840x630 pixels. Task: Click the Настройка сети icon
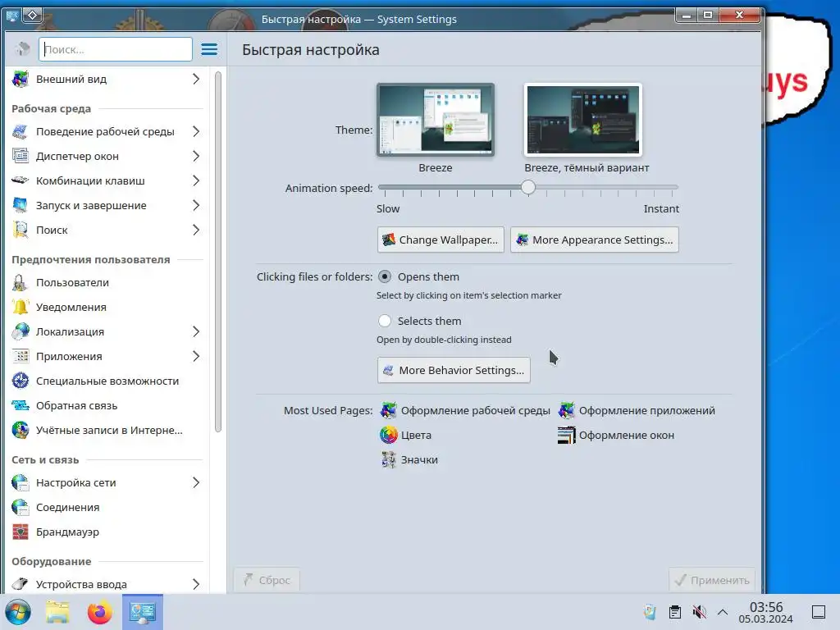[x=21, y=482]
